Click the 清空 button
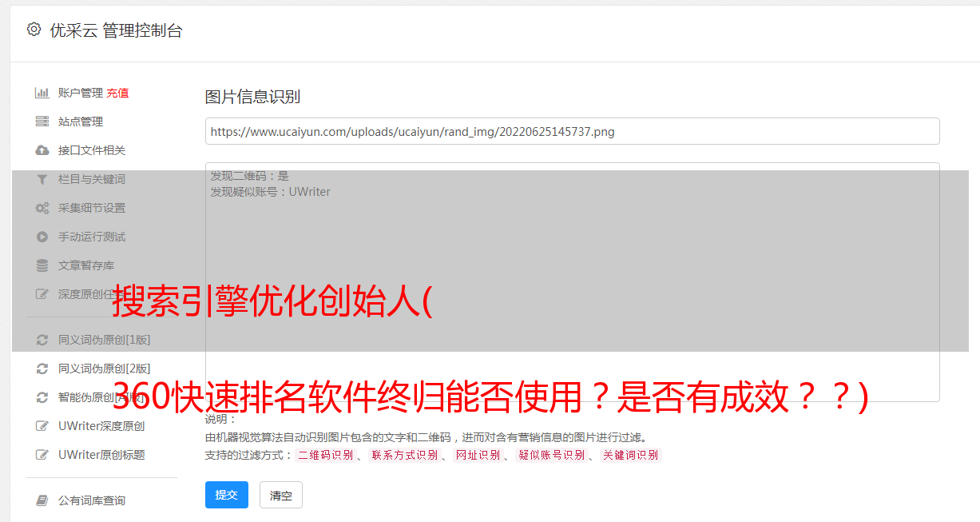 281,496
